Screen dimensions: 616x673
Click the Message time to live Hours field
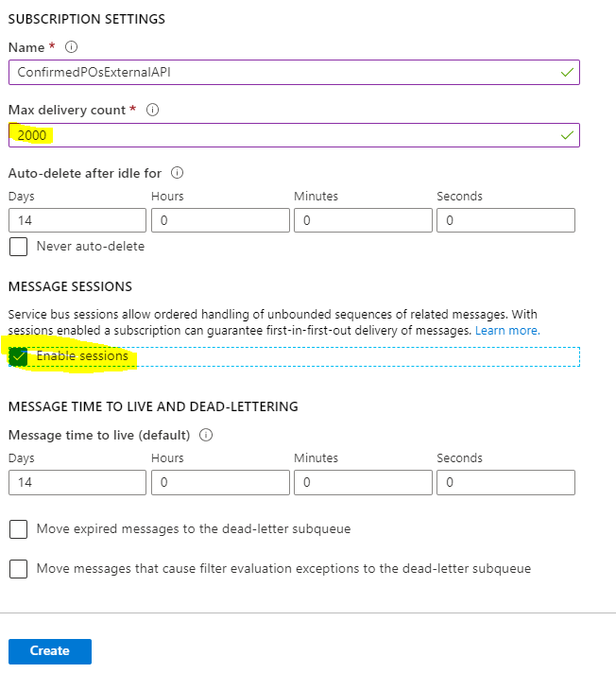(x=220, y=482)
